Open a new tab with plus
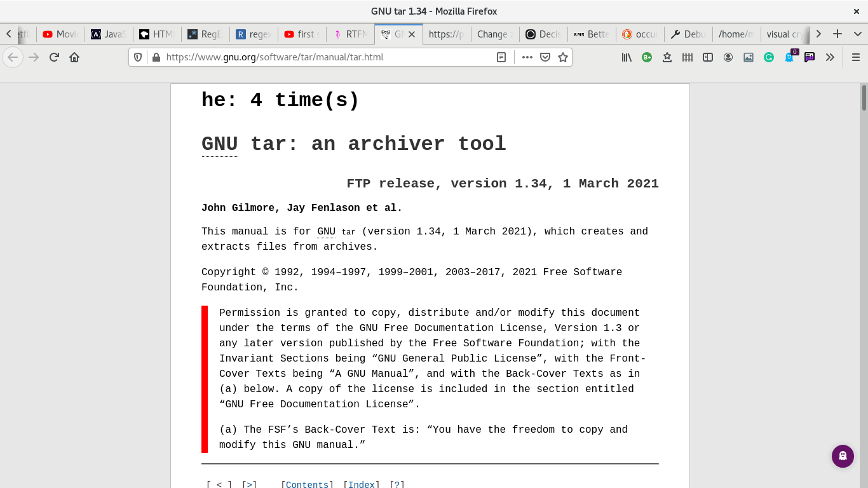This screenshot has width=868, height=488. click(x=837, y=34)
